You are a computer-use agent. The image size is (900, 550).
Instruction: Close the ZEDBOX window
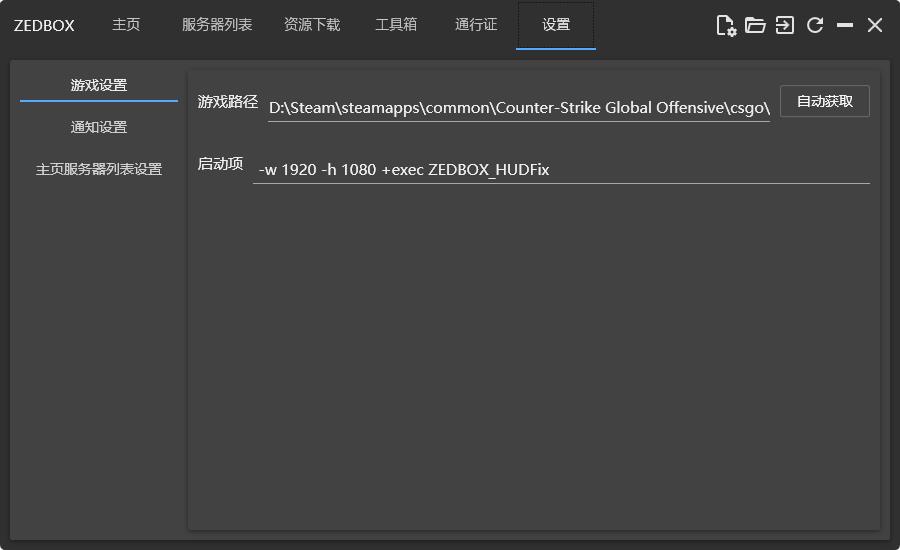coord(875,25)
